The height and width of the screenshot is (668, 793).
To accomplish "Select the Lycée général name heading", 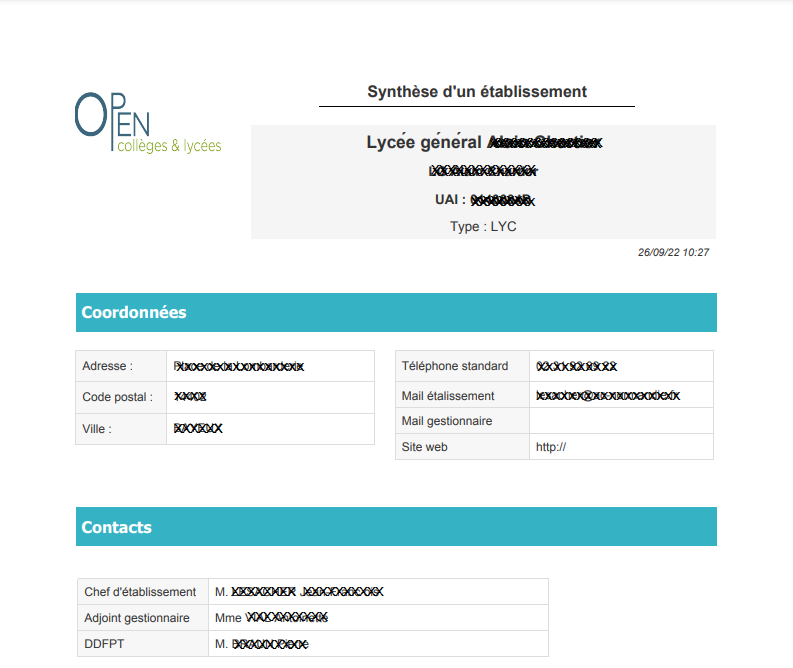I will (x=484, y=142).
